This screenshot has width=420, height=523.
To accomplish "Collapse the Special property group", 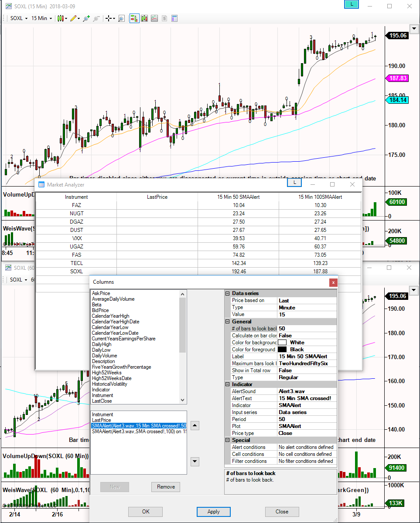I will [x=227, y=440].
